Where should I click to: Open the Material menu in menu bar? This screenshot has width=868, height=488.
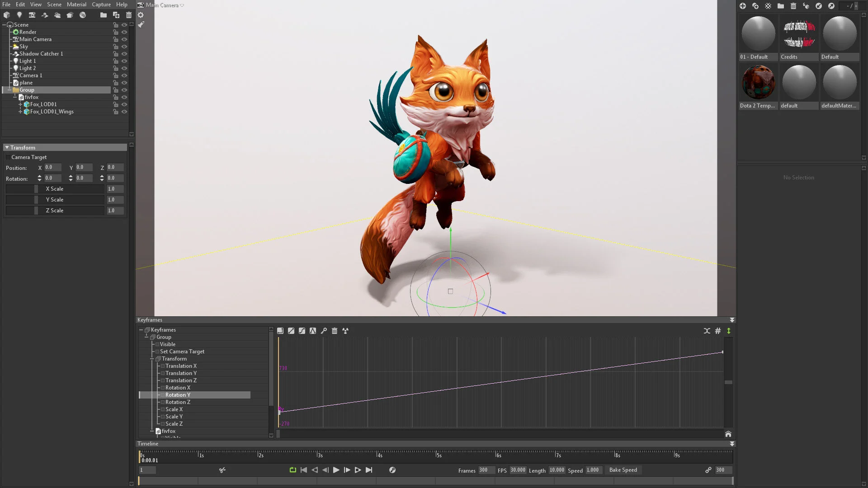pos(75,5)
